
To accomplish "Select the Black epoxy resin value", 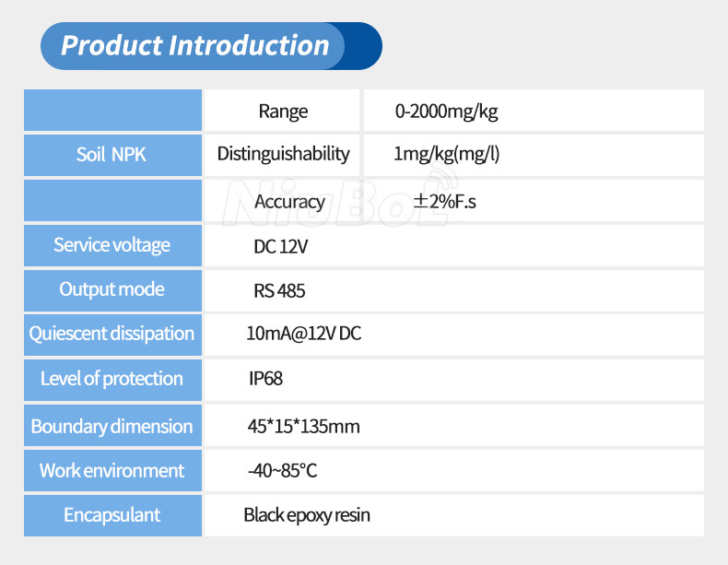I will pyautogui.click(x=307, y=515).
